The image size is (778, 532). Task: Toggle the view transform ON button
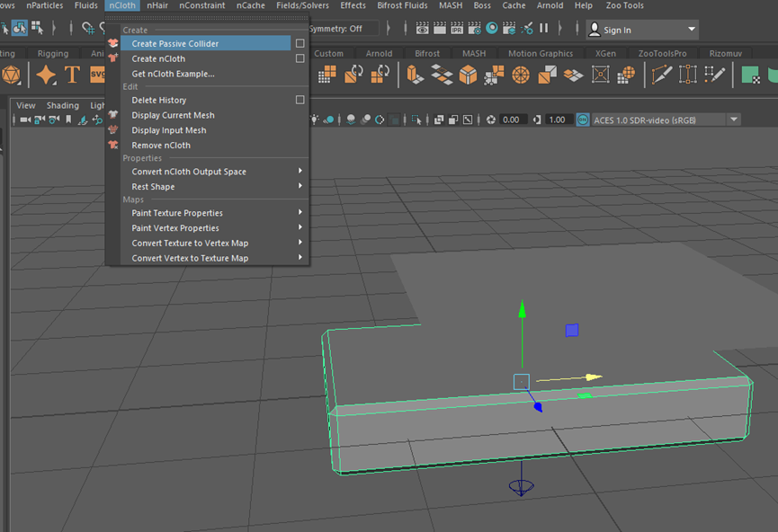point(583,120)
